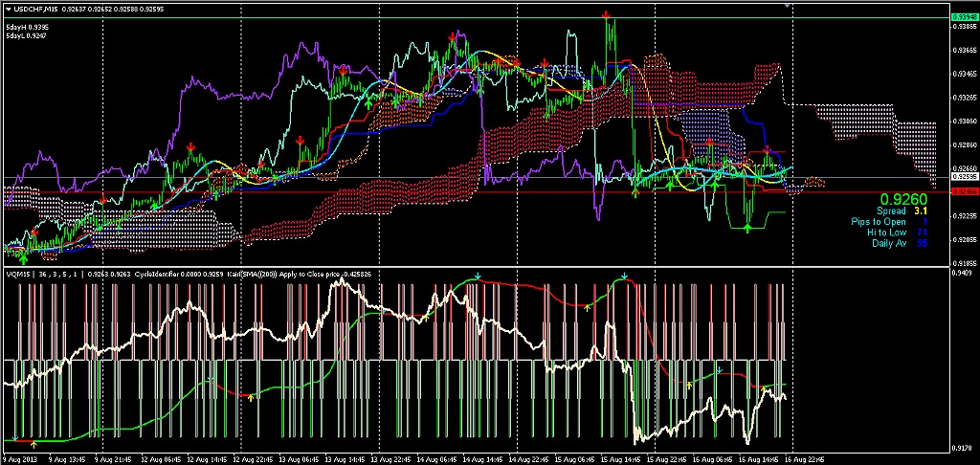Click the yellow up arrow at indicator window's bottom-left
This screenshot has width=980, height=465.
tap(33, 444)
